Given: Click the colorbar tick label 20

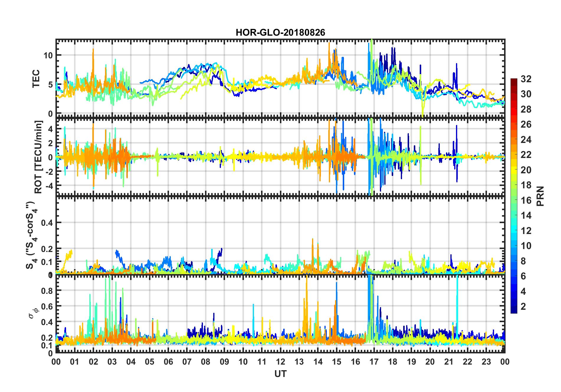Looking at the screenshot, I should [x=526, y=170].
